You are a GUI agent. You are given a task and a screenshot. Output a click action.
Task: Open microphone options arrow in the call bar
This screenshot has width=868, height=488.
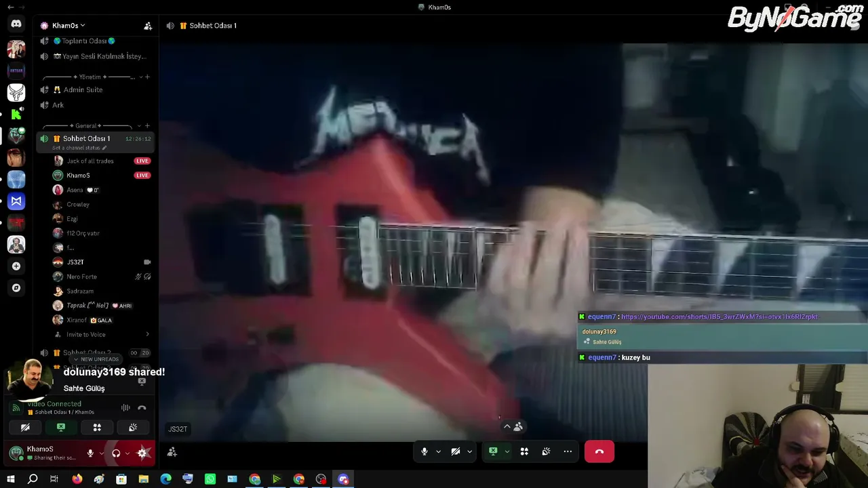(x=438, y=451)
